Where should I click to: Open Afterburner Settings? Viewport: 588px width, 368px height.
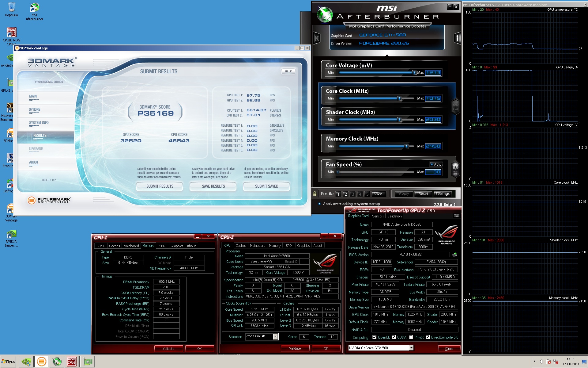[x=443, y=194]
